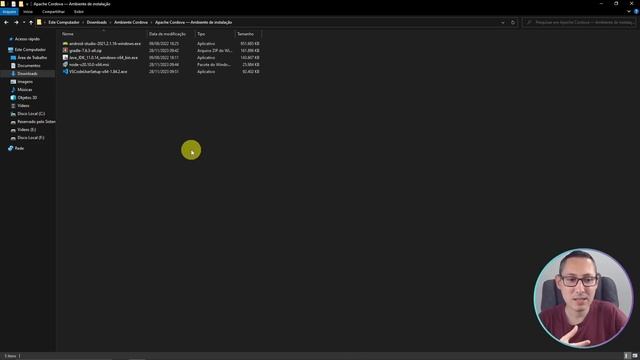Click Downloads in the address breadcrumb

(x=97, y=22)
